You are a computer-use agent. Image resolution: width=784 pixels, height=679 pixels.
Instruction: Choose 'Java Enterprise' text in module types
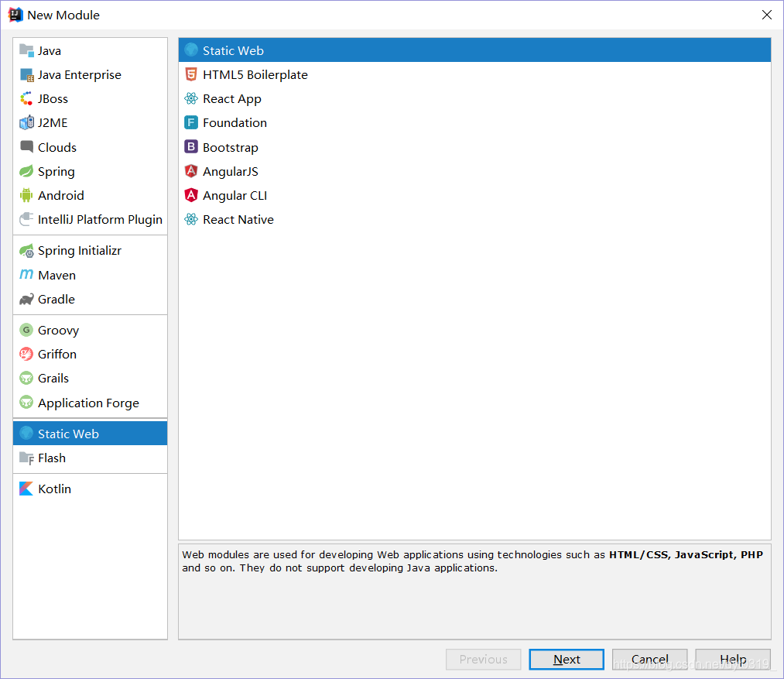(80, 75)
